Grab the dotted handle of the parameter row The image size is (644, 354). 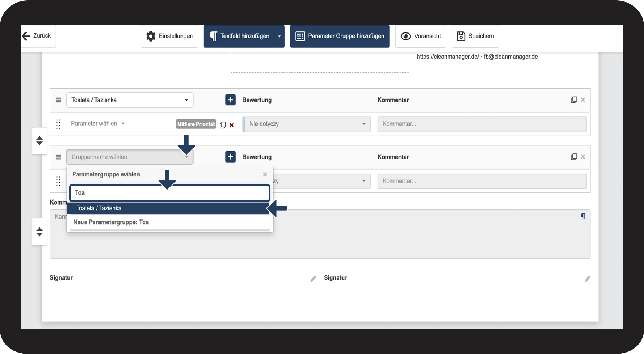coord(58,124)
